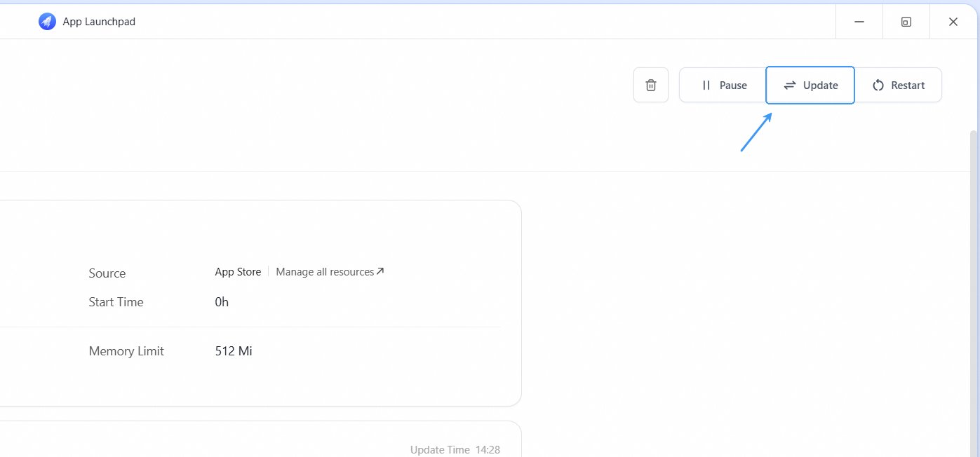
Task: Open the Manage all resources link
Action: click(x=325, y=272)
